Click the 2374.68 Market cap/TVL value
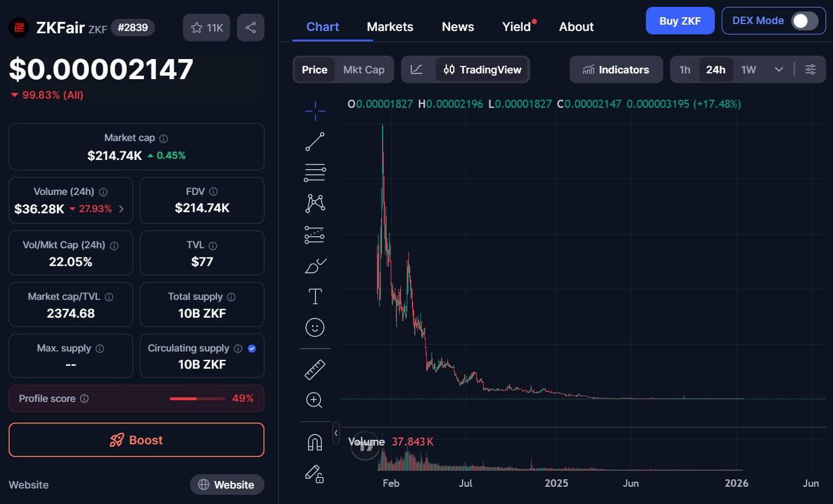This screenshot has height=504, width=833. 71,314
